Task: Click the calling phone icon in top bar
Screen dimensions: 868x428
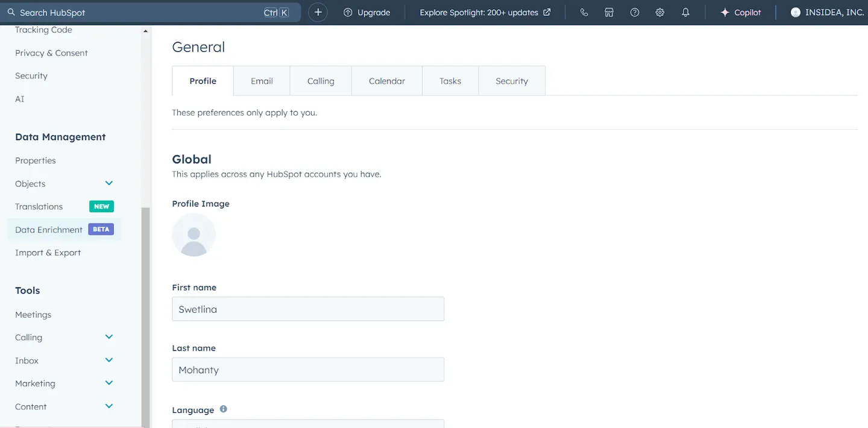Action: pyautogui.click(x=583, y=12)
